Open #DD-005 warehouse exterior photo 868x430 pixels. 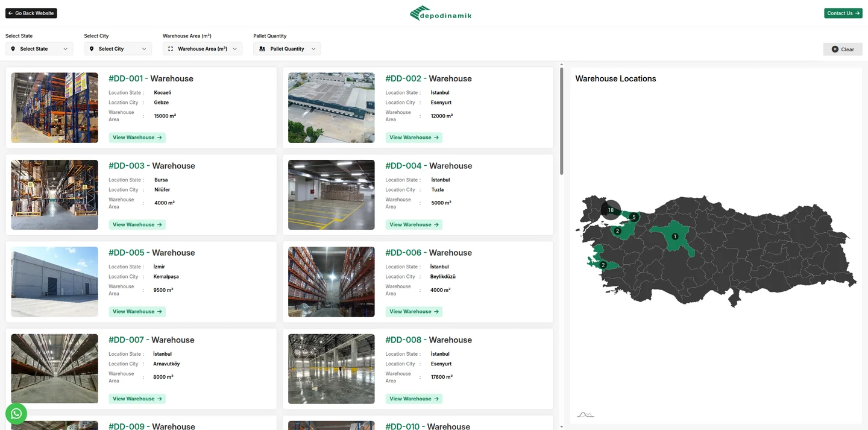coord(55,282)
